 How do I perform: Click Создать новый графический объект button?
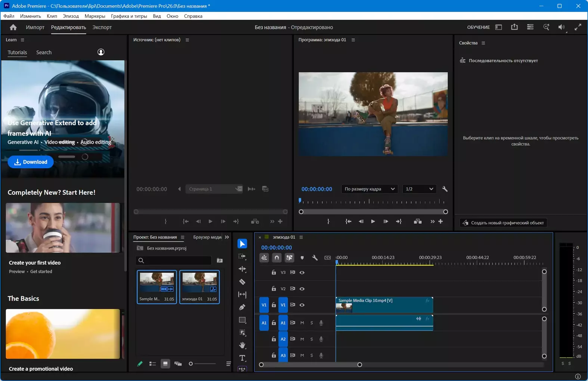(x=503, y=223)
